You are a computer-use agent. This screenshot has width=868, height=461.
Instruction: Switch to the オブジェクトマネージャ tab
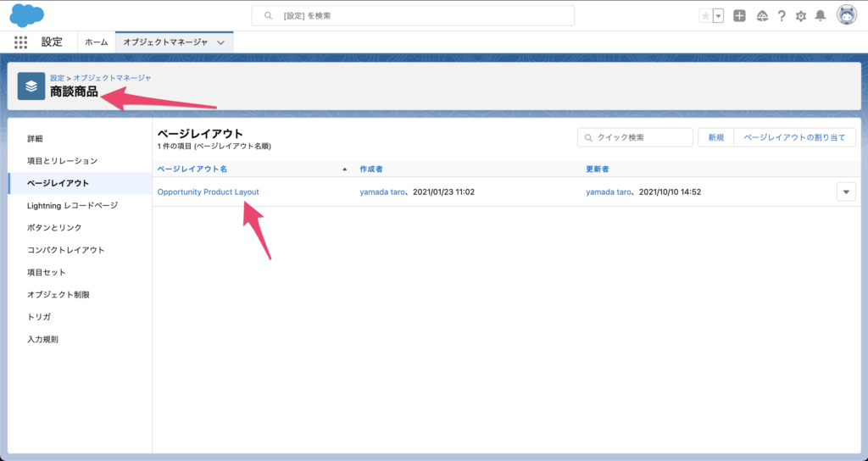(x=165, y=42)
